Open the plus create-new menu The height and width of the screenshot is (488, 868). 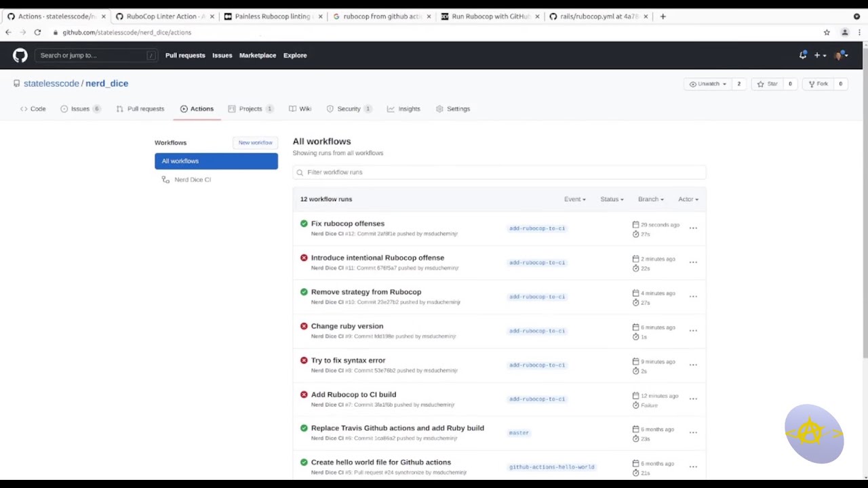click(820, 56)
